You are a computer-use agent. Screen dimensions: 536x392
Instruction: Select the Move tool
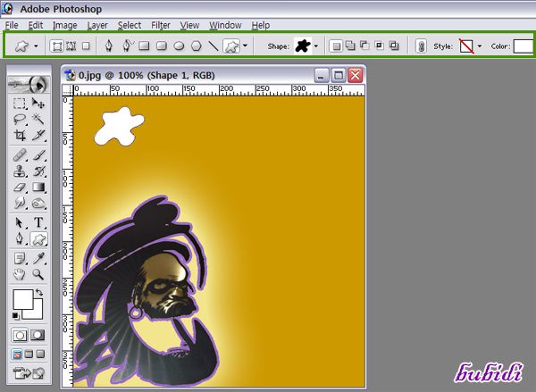[x=38, y=104]
